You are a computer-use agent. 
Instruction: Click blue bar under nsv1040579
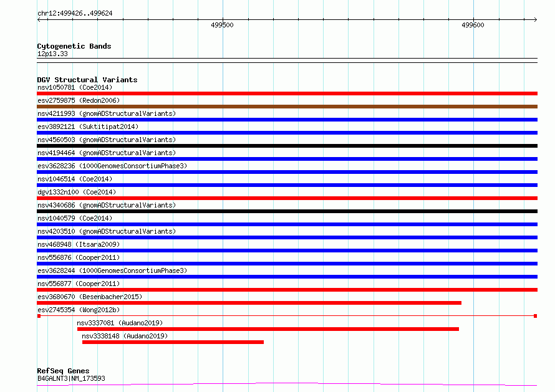[287, 224]
